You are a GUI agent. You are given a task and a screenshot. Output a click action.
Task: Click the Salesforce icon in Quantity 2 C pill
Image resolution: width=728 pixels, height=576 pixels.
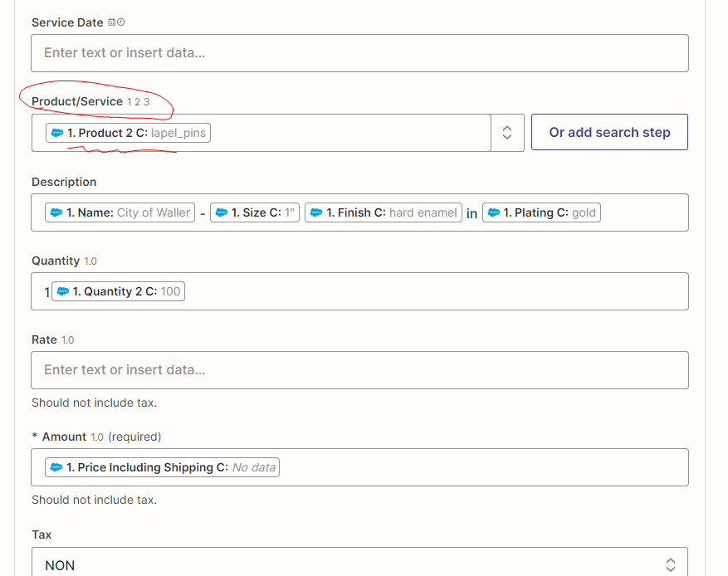click(x=63, y=291)
